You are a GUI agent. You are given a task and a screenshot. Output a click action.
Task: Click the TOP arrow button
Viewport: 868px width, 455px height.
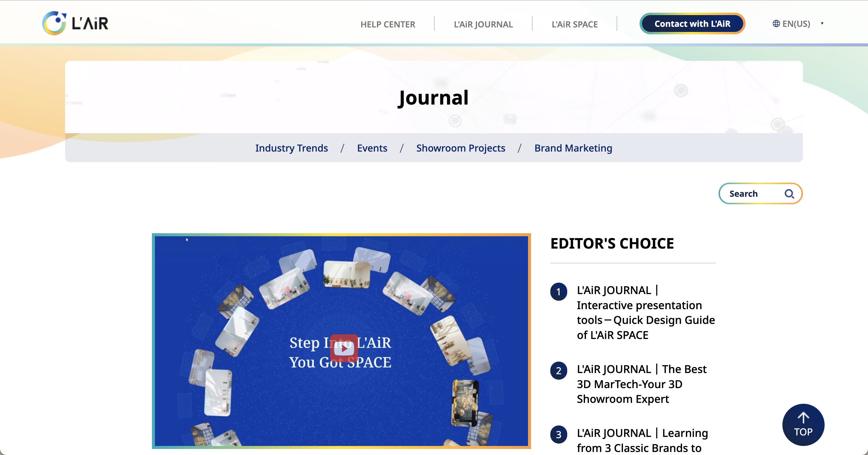tap(803, 425)
